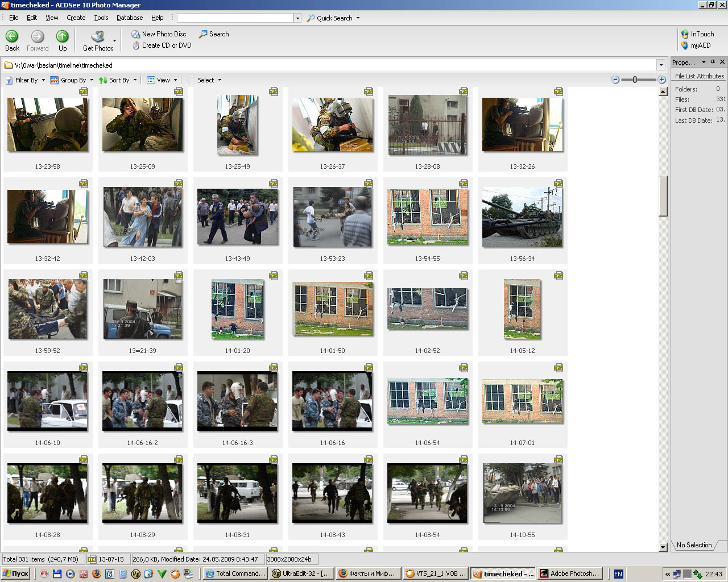Select the tank photo 13-56-34
Viewport: 728px width, 582px height.
point(522,217)
